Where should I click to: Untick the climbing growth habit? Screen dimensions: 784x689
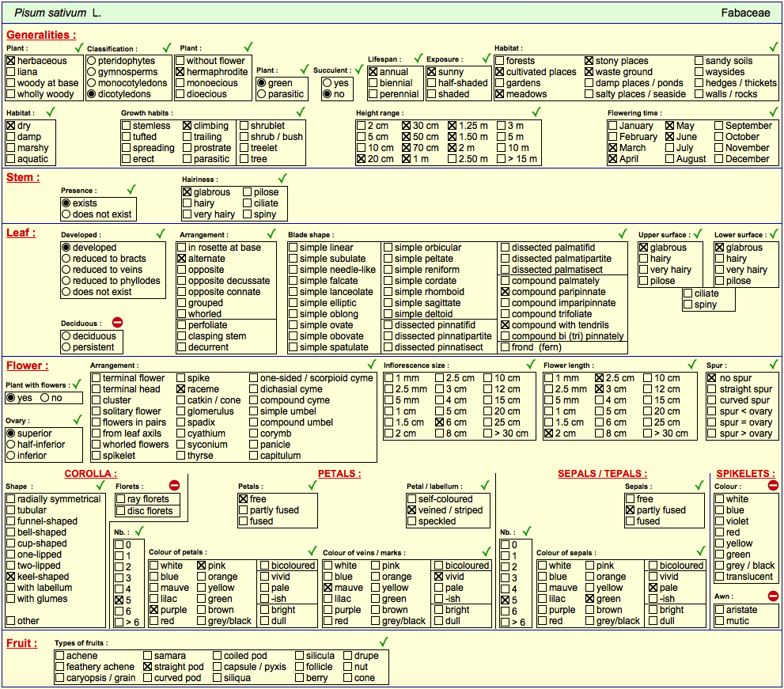[x=187, y=126]
